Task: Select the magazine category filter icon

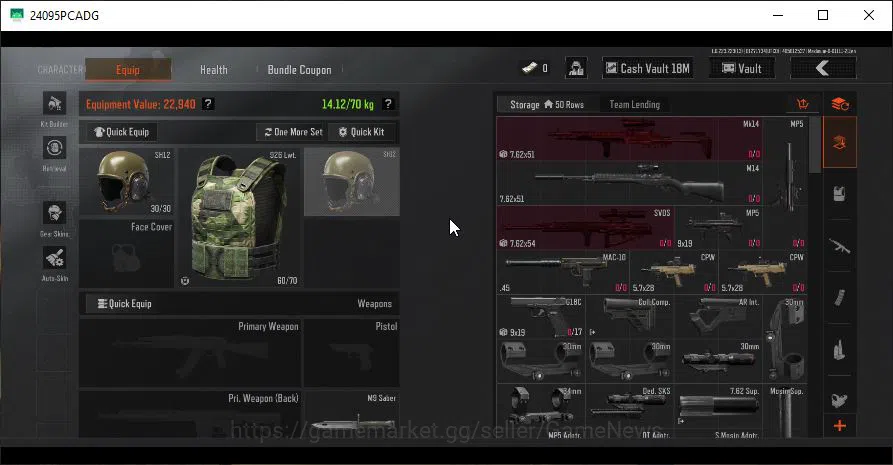Action: click(839, 297)
